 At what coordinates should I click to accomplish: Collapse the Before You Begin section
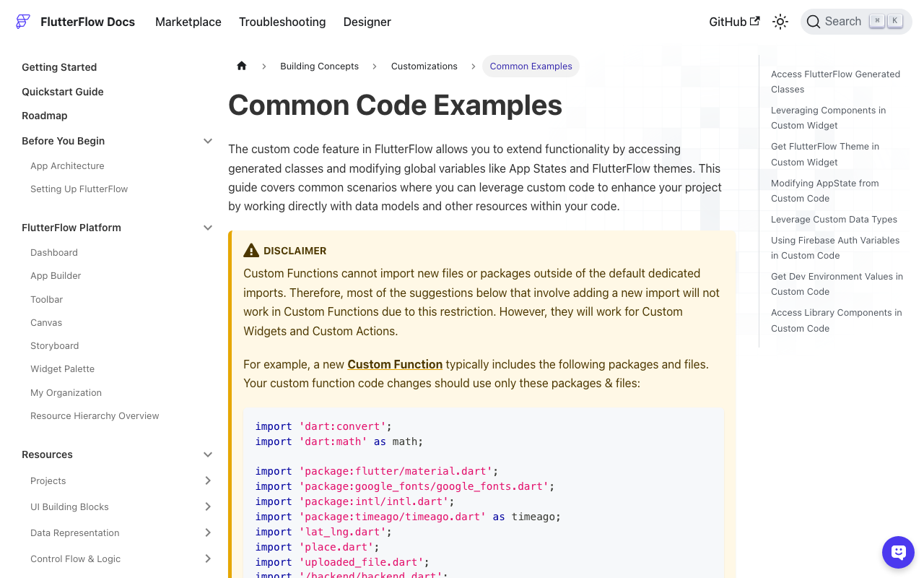(208, 141)
